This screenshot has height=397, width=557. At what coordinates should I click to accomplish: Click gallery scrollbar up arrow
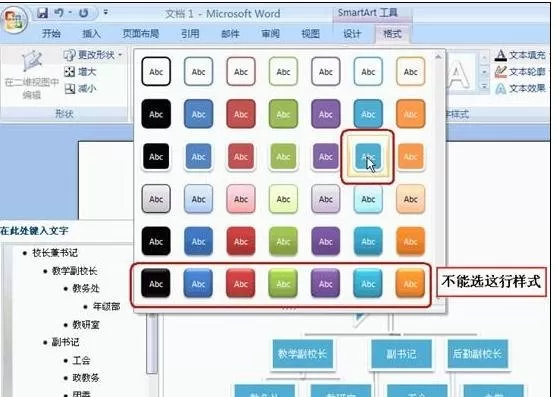(x=438, y=56)
